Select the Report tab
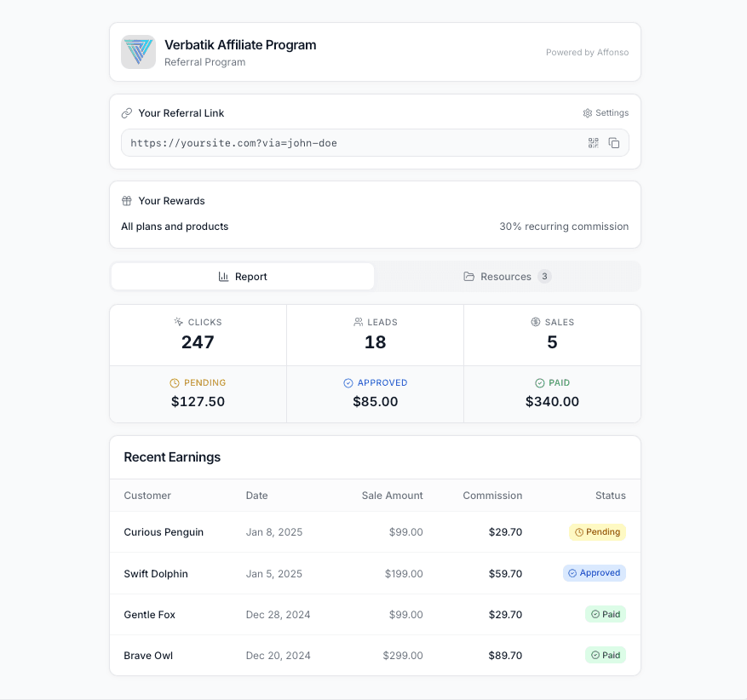The width and height of the screenshot is (747, 700). click(242, 276)
